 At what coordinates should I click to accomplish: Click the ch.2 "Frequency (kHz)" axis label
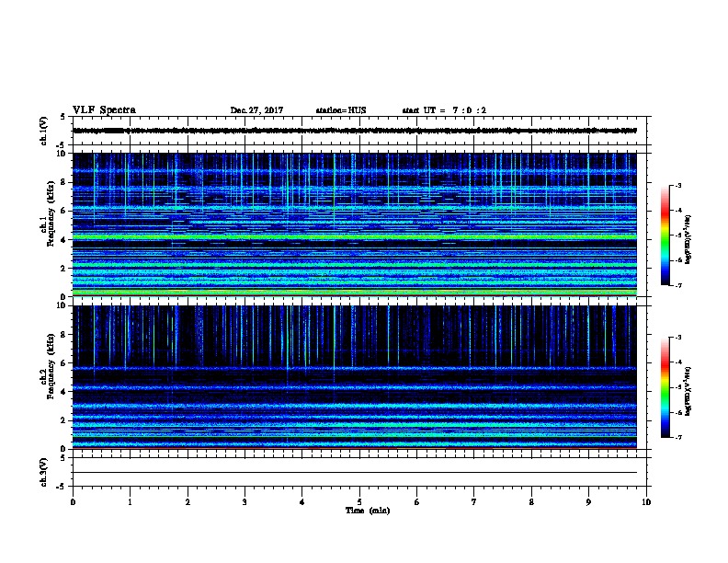point(51,366)
